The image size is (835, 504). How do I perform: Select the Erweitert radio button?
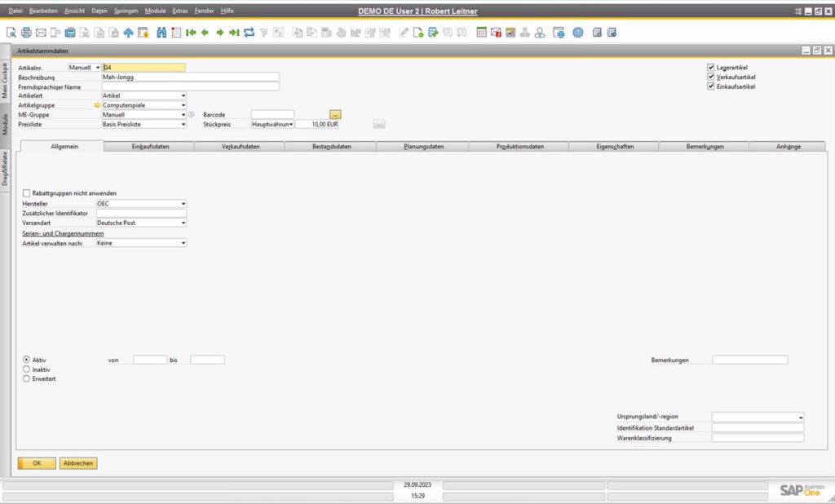coord(26,378)
